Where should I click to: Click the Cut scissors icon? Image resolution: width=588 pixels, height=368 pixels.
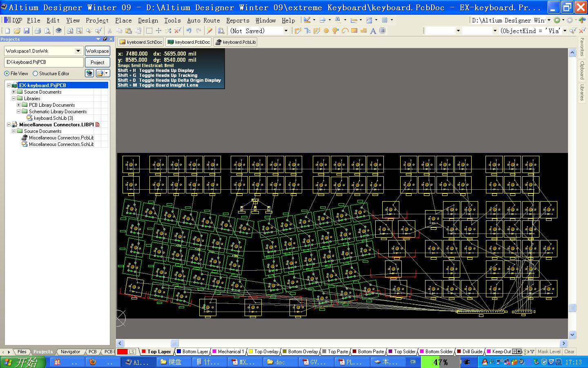click(x=109, y=31)
